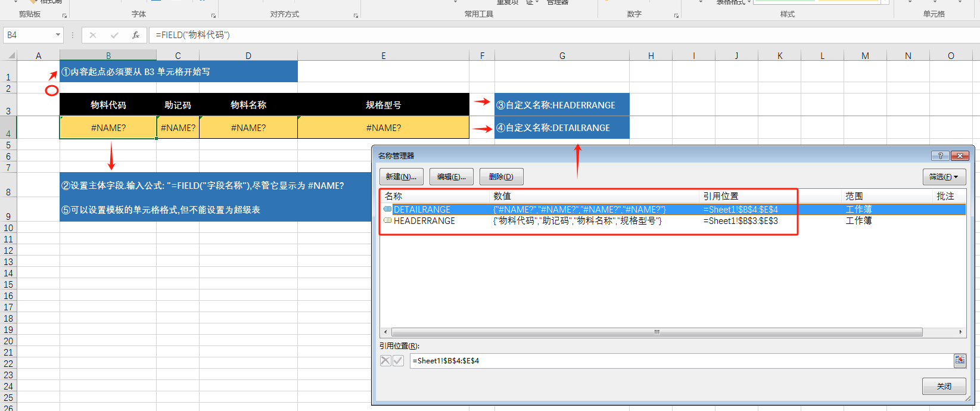The width and height of the screenshot is (980, 411).
Task: Click the 数值 column header
Action: pyautogui.click(x=595, y=196)
